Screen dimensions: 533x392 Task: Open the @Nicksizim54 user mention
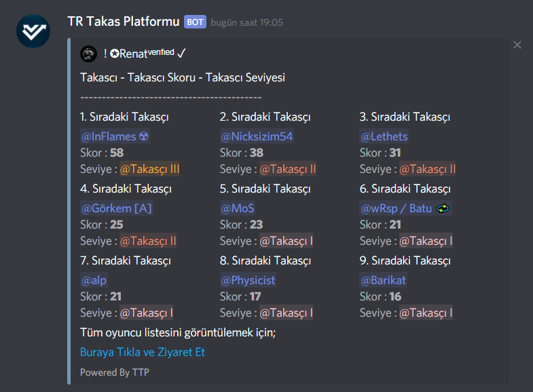coord(257,136)
